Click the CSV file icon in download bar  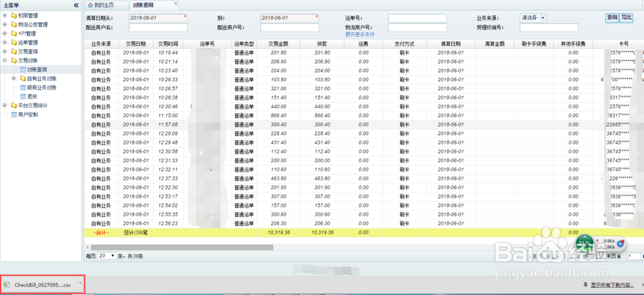(7, 285)
